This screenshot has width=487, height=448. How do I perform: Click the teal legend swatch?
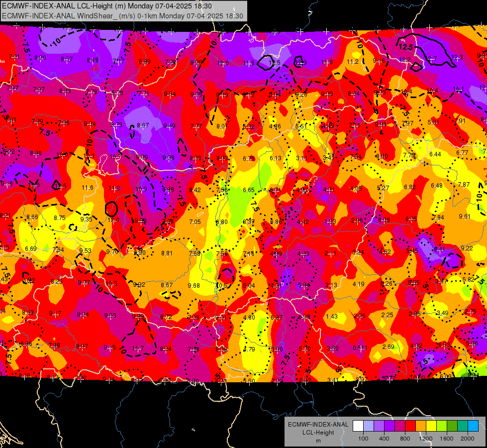463,426
